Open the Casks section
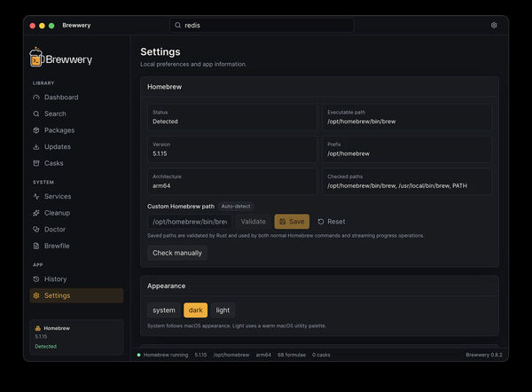Screen dimensions: 532x392 (x=76, y=163)
